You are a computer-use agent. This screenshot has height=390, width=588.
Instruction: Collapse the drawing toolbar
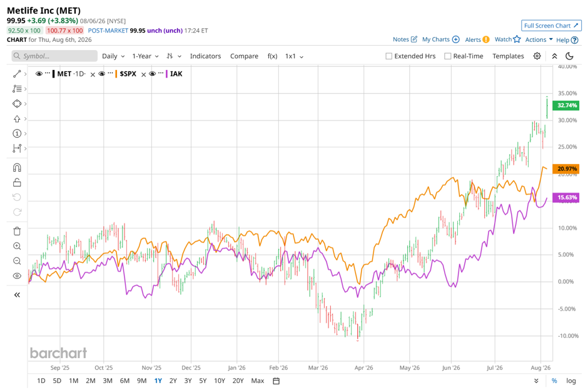click(x=17, y=295)
